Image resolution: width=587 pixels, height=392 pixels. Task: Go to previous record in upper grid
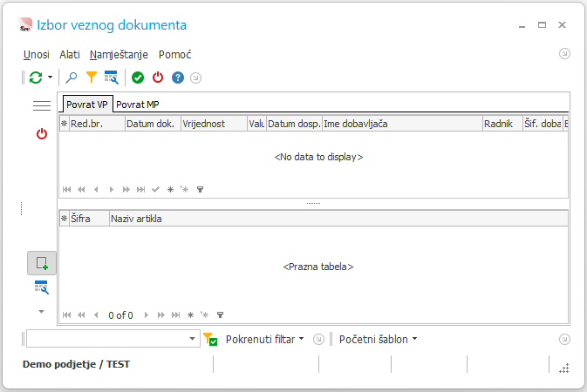96,189
